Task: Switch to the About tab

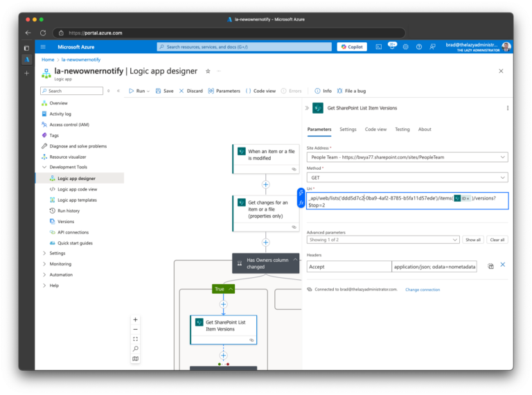Action: (425, 130)
